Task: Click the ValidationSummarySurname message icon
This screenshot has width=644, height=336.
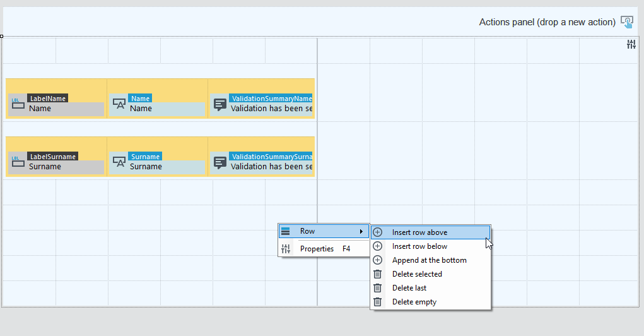Action: click(x=220, y=162)
